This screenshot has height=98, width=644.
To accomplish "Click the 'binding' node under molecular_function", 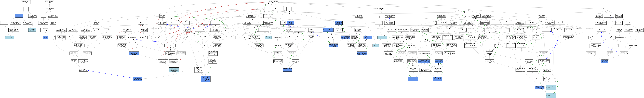I will (26, 9).
